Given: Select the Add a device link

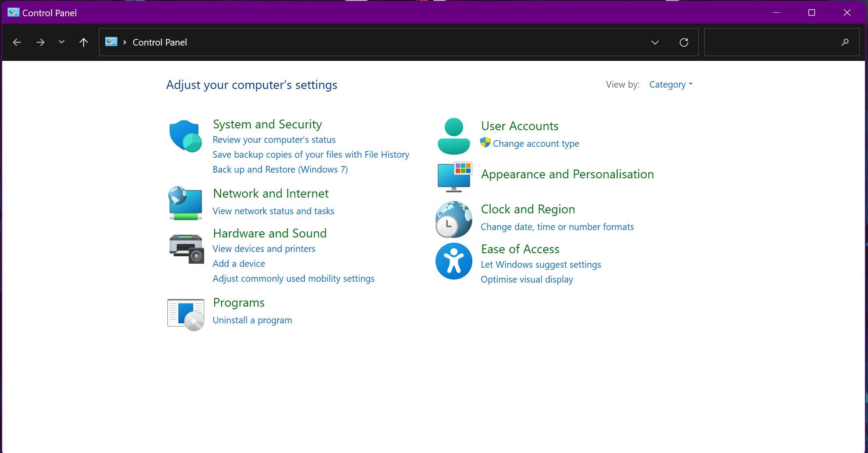Looking at the screenshot, I should pos(239,264).
